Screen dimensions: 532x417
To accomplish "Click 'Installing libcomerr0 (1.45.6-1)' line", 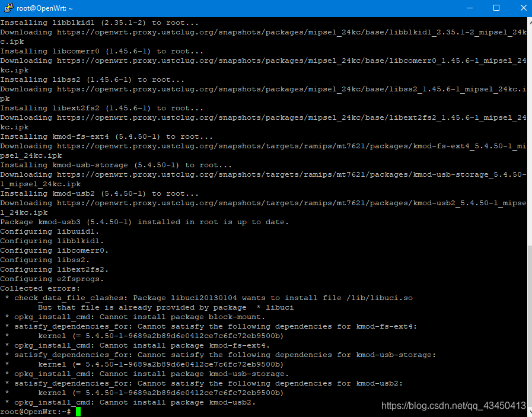I will [102, 51].
